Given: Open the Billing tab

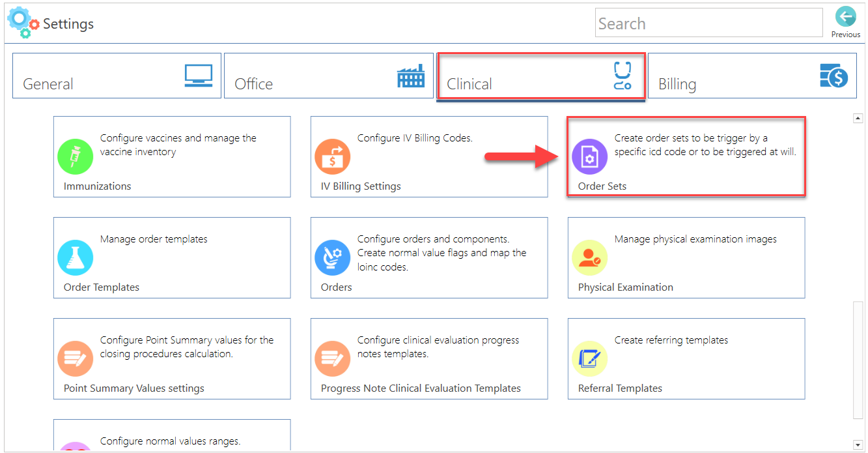Looking at the screenshot, I should tap(752, 76).
